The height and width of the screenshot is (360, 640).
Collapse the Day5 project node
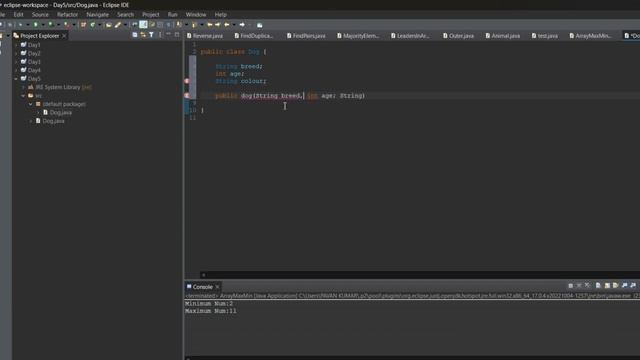(x=16, y=79)
